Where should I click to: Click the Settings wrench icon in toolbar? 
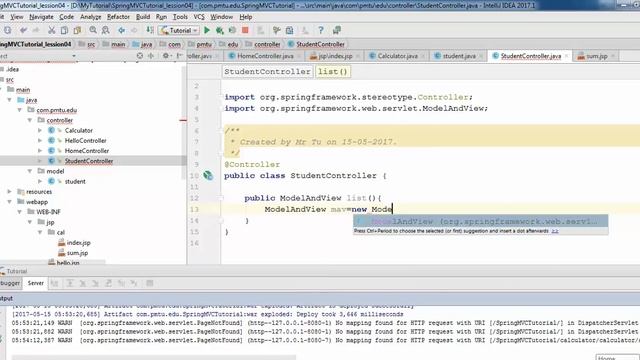point(276,30)
